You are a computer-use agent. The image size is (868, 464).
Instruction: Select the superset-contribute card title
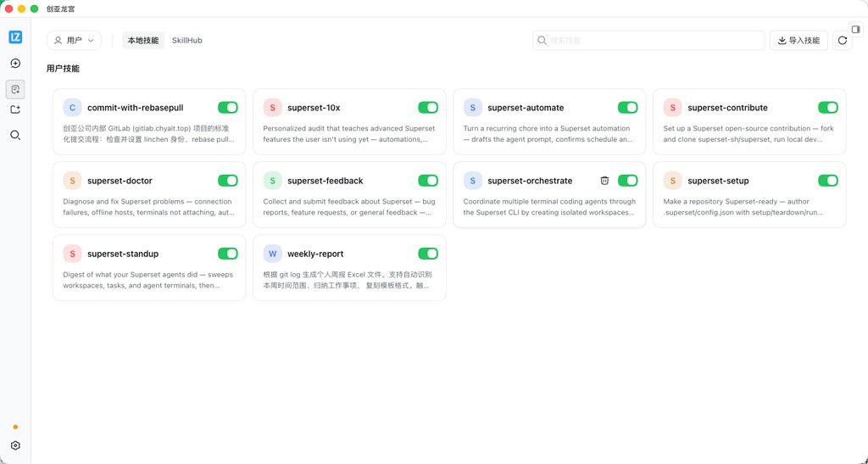[x=727, y=108]
